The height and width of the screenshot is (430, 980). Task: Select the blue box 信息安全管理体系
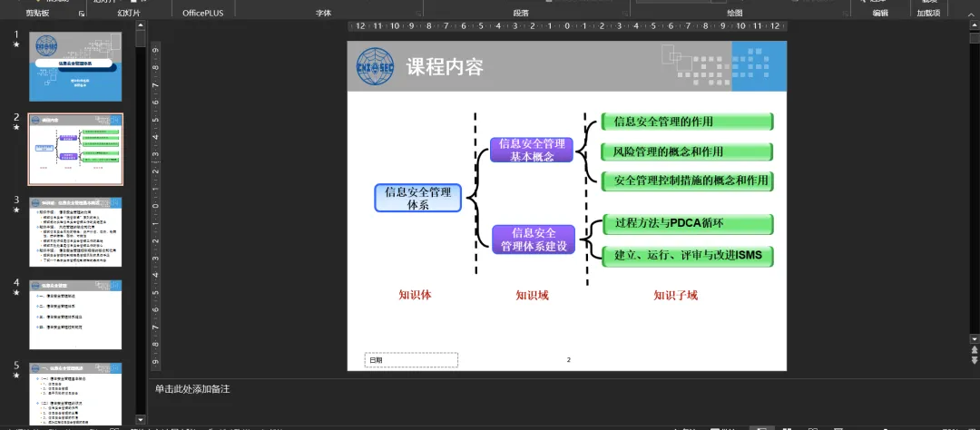point(417,198)
